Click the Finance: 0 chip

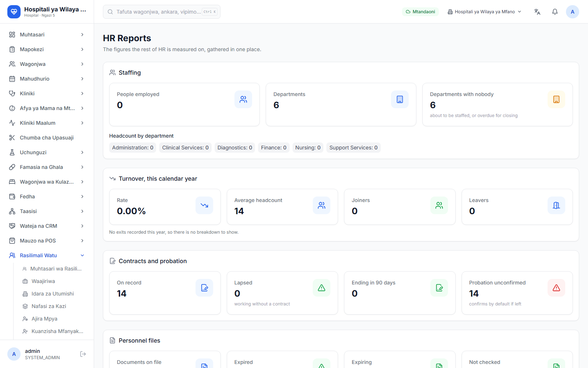tap(274, 148)
